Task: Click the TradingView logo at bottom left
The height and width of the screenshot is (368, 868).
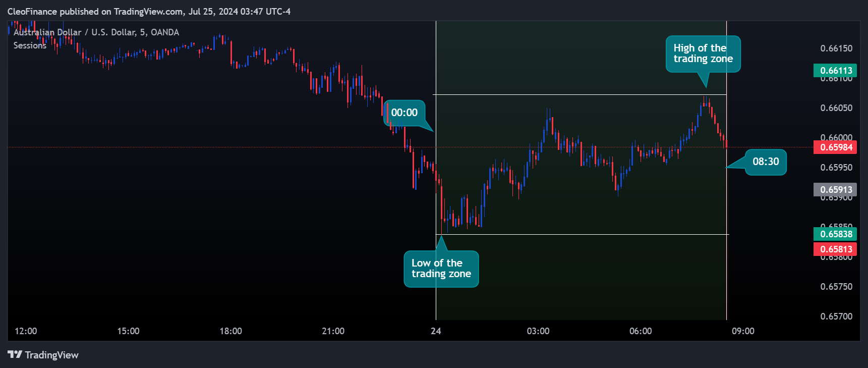Action: 43,355
